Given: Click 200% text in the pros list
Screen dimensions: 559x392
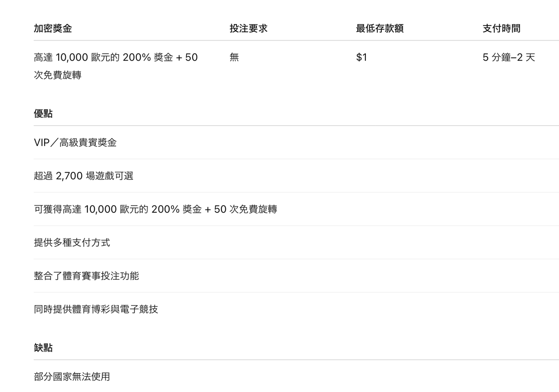Looking at the screenshot, I should tap(165, 209).
